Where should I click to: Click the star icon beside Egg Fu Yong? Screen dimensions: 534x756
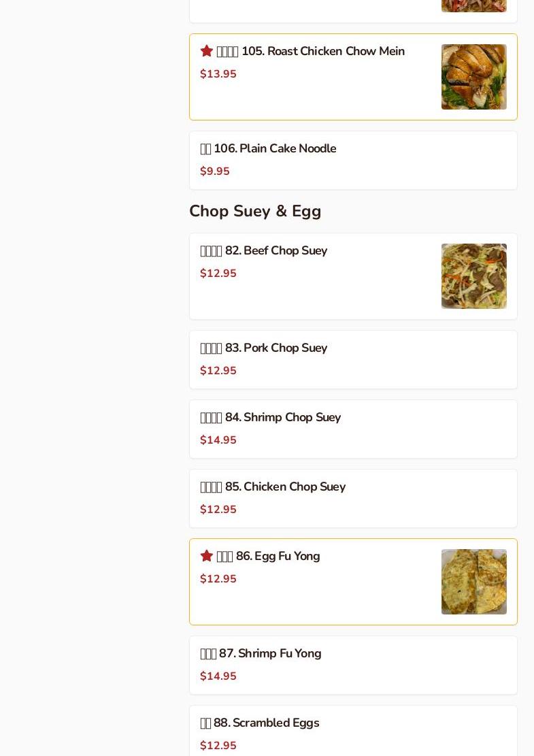(207, 556)
